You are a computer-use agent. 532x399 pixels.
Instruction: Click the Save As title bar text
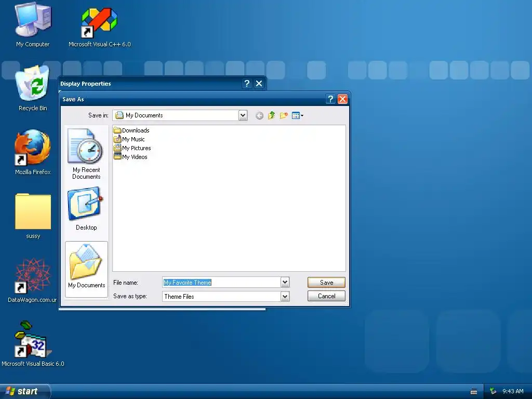(x=73, y=99)
